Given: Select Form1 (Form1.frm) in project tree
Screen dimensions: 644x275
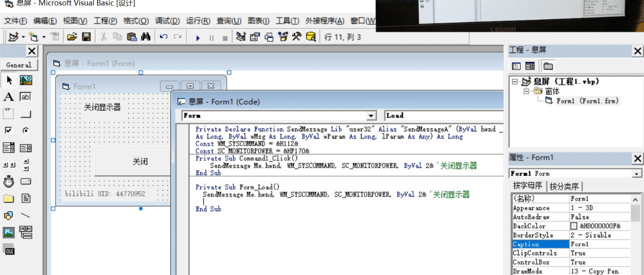Looking at the screenshot, I should [x=587, y=101].
